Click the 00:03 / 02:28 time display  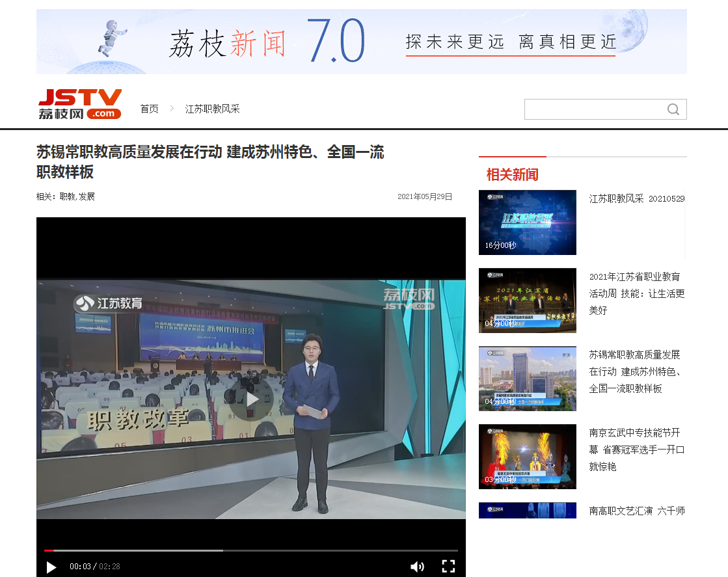95,567
